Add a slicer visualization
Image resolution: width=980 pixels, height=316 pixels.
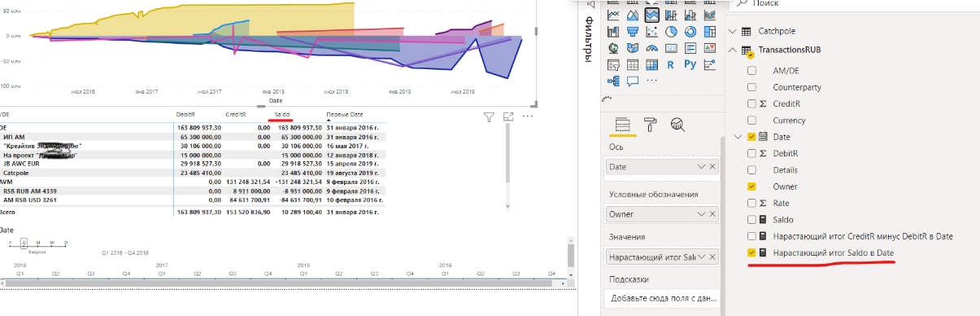(x=613, y=65)
